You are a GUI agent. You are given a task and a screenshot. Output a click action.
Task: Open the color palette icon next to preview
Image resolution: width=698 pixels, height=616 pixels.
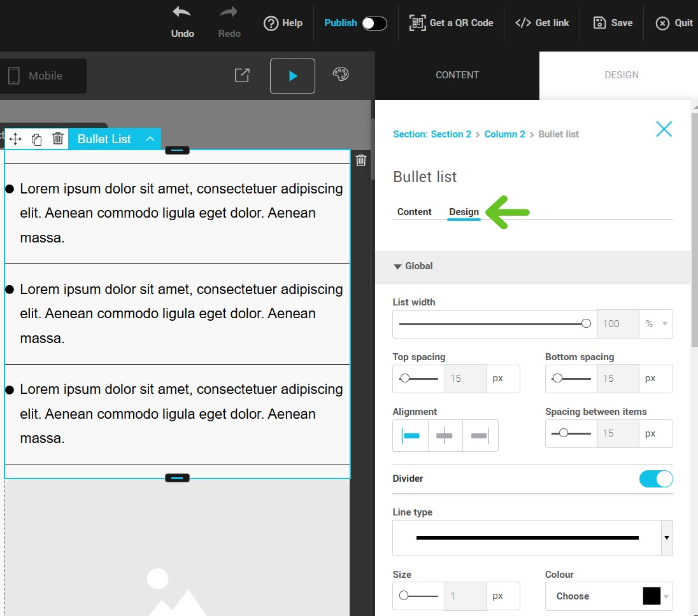(x=340, y=73)
